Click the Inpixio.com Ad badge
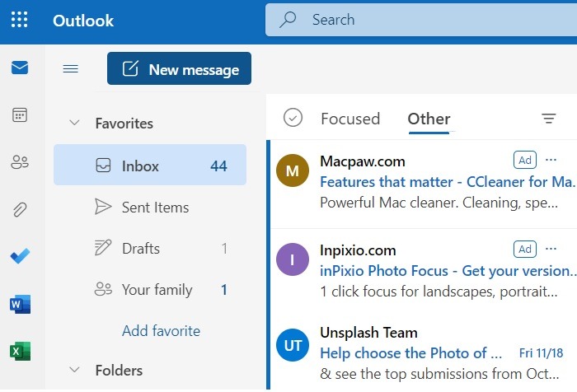Image resolution: width=577 pixels, height=392 pixels. point(525,249)
